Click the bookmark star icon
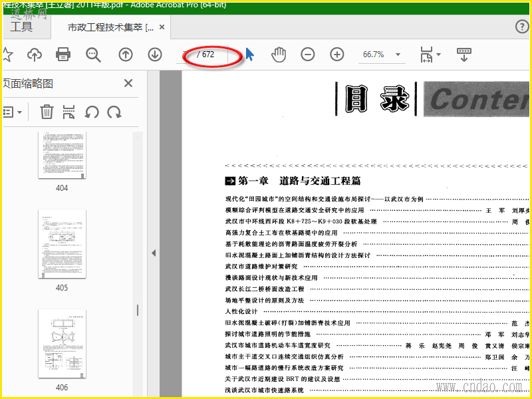 7,55
